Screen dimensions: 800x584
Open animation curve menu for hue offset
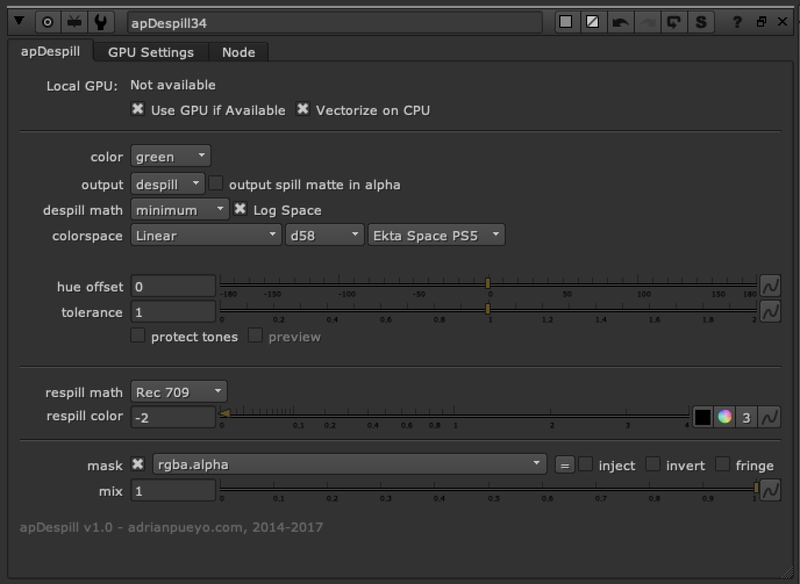(769, 287)
